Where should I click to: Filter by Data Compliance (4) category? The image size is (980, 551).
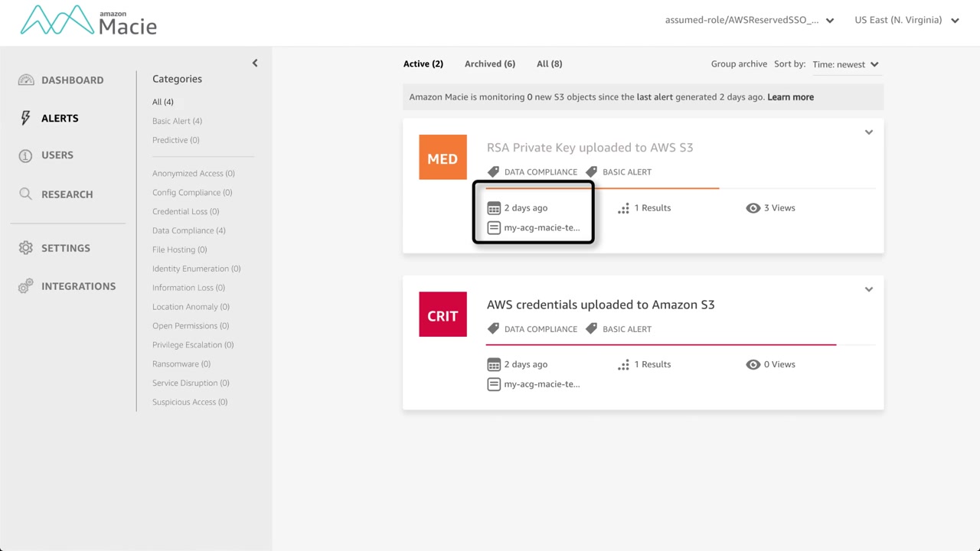coord(188,230)
